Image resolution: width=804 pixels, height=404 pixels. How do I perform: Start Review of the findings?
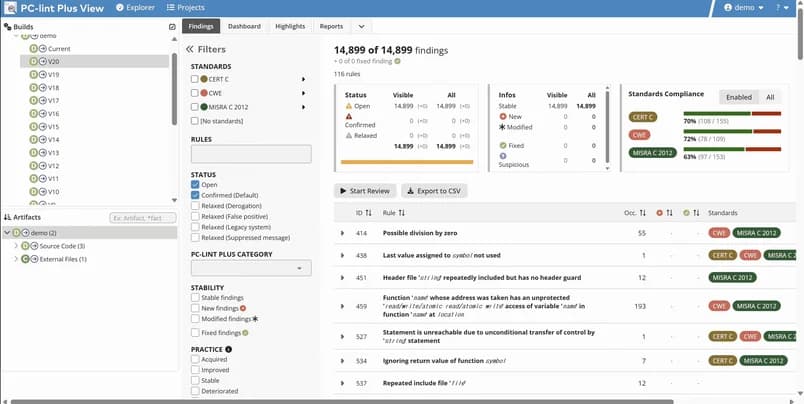(365, 191)
